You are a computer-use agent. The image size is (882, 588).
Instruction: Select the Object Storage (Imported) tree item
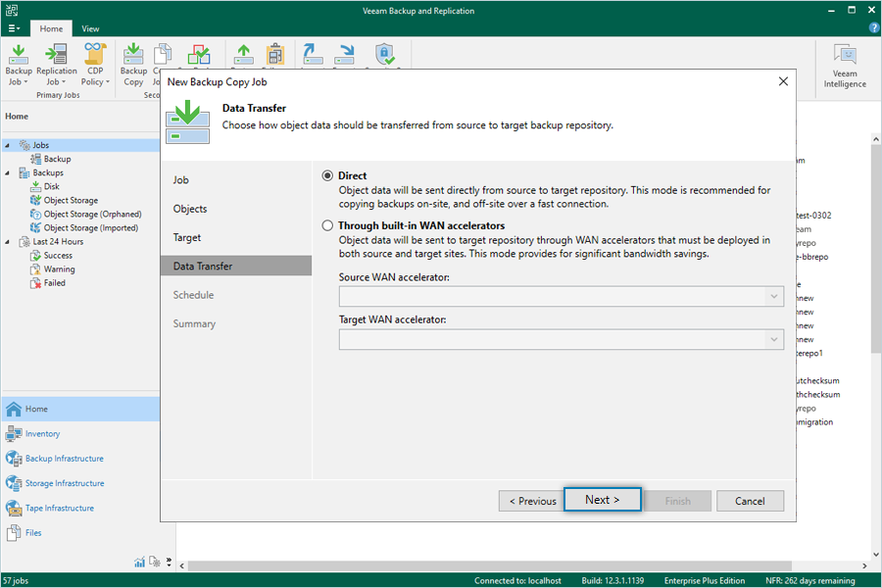coord(91,228)
